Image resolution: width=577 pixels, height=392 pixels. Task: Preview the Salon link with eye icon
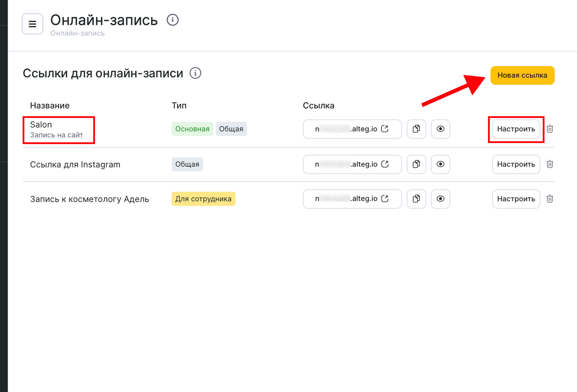[x=440, y=129]
